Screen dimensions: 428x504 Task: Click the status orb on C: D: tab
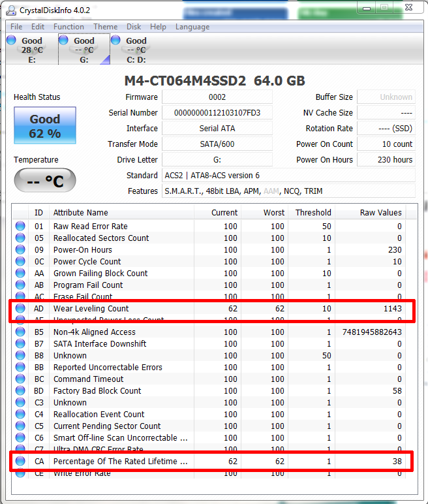point(115,40)
